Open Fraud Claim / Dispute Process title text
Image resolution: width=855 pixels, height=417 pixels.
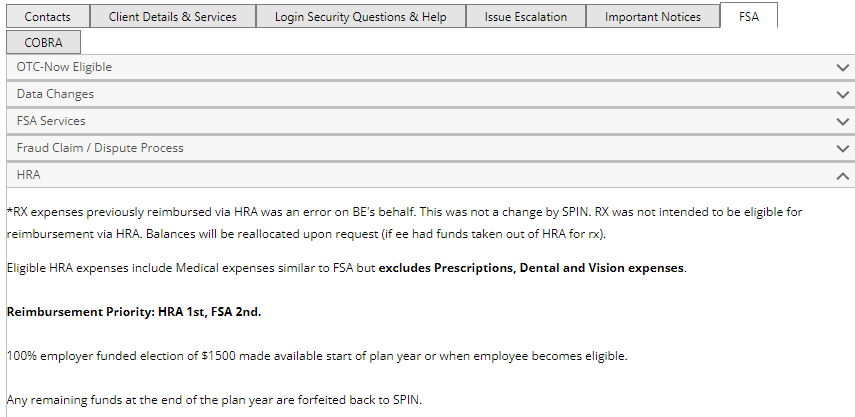tap(100, 148)
